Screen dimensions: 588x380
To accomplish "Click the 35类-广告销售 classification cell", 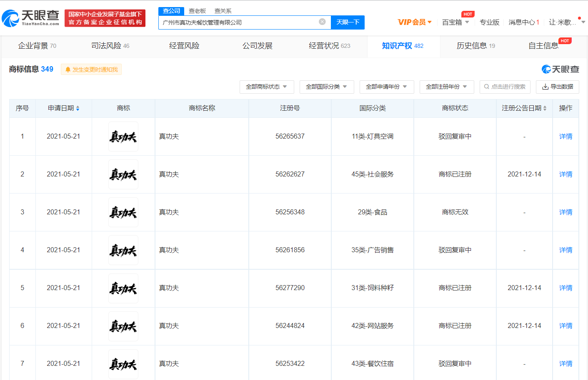I will point(373,250).
